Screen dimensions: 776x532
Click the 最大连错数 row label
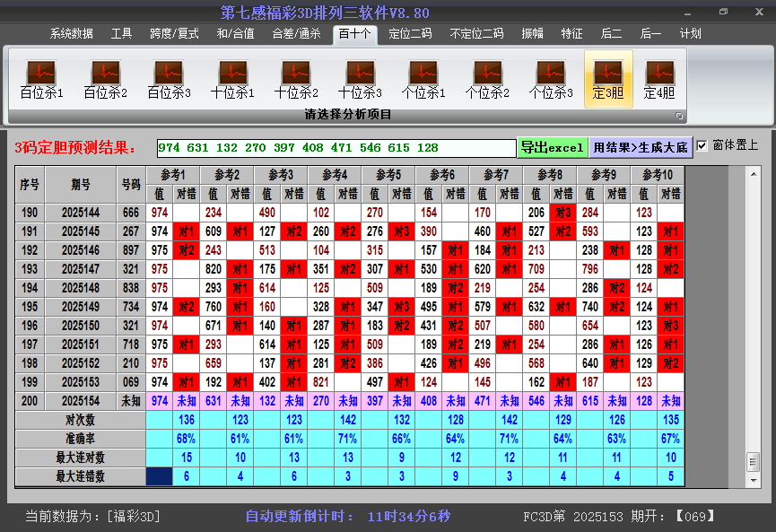click(80, 476)
